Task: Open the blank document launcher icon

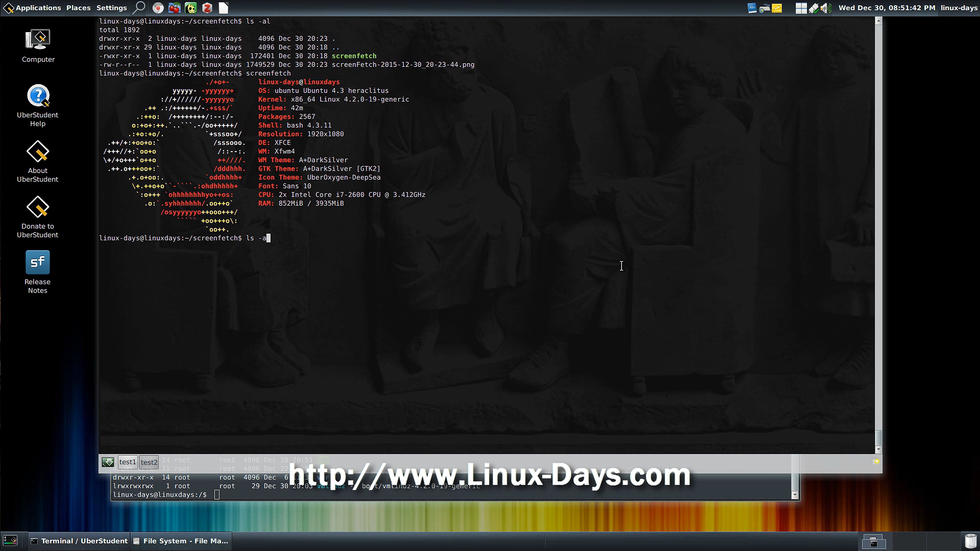Action: (x=224, y=8)
